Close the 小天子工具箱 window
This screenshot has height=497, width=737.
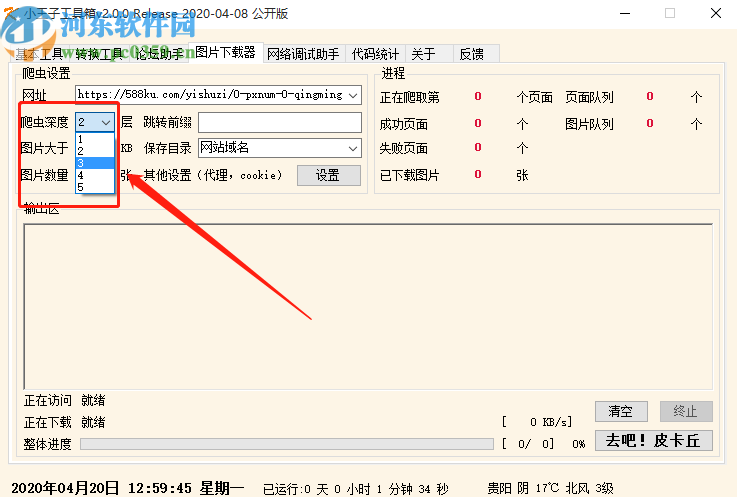716,13
